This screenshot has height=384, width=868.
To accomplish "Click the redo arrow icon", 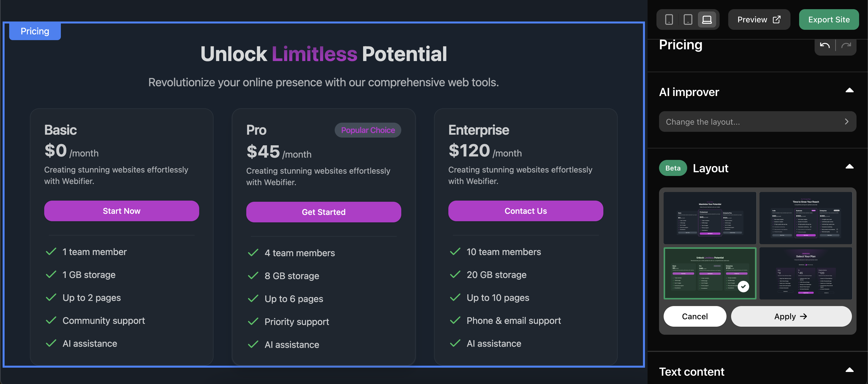I will click(x=846, y=46).
